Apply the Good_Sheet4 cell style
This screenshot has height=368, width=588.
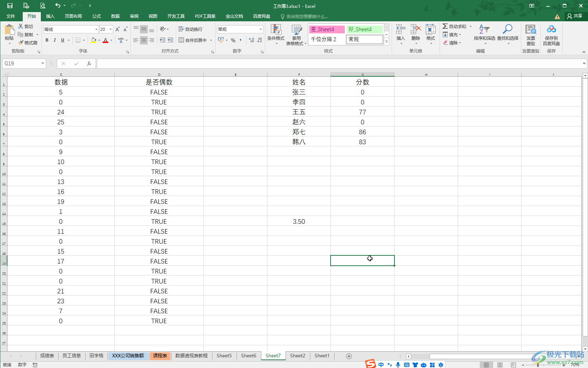[365, 29]
